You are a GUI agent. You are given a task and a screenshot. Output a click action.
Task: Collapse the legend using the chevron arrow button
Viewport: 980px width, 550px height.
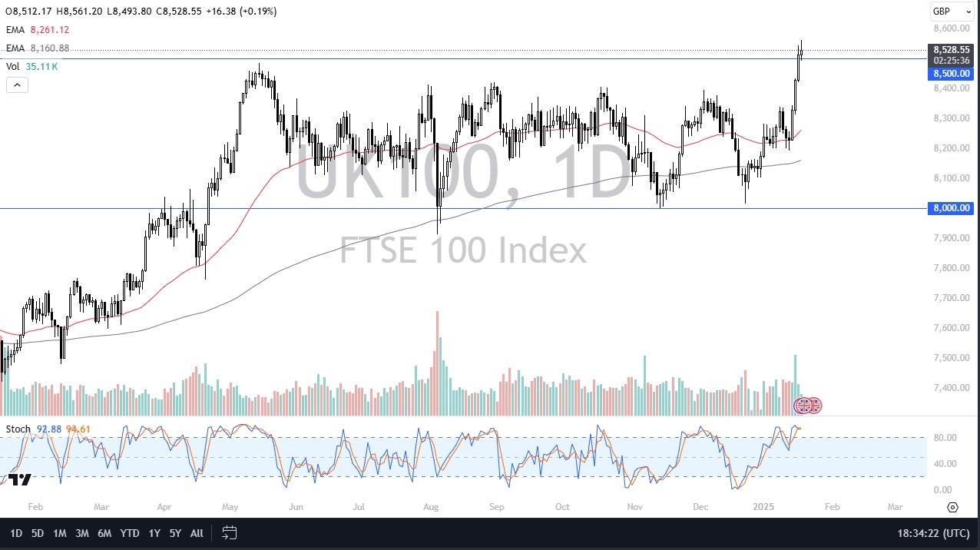tap(17, 84)
